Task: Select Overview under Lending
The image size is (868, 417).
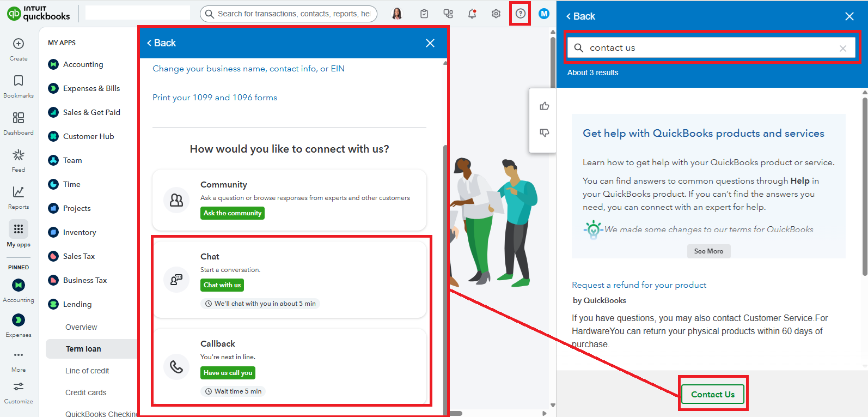Action: pyautogui.click(x=81, y=327)
